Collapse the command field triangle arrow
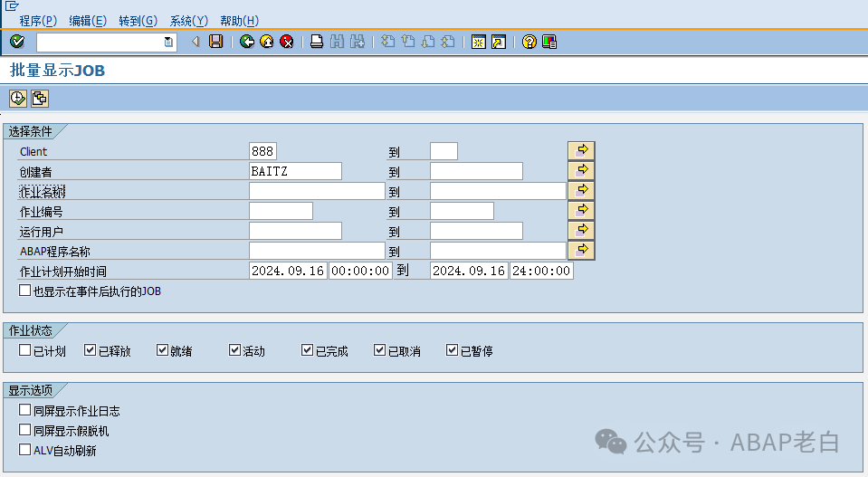 [x=195, y=42]
